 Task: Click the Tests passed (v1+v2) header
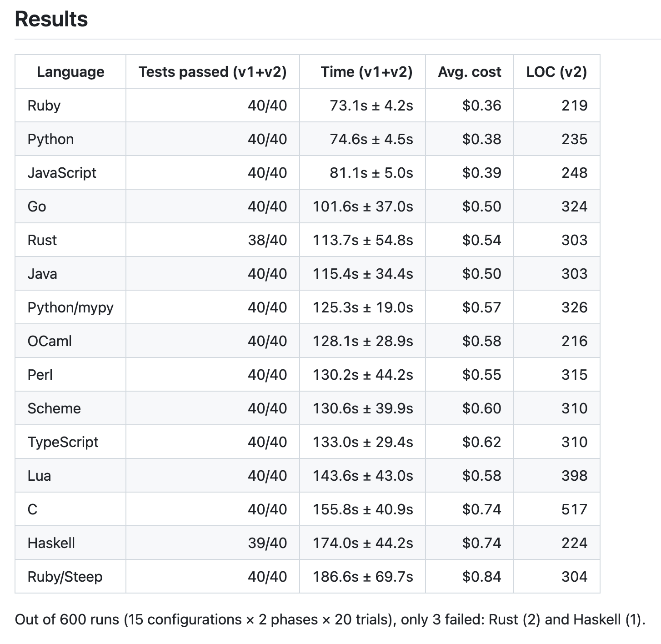pyautogui.click(x=213, y=72)
